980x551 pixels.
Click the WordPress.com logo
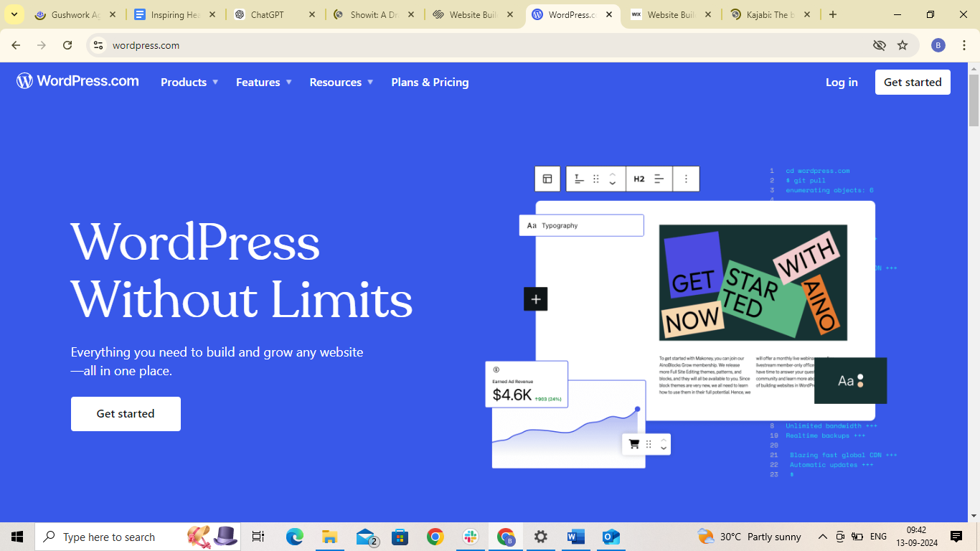77,81
